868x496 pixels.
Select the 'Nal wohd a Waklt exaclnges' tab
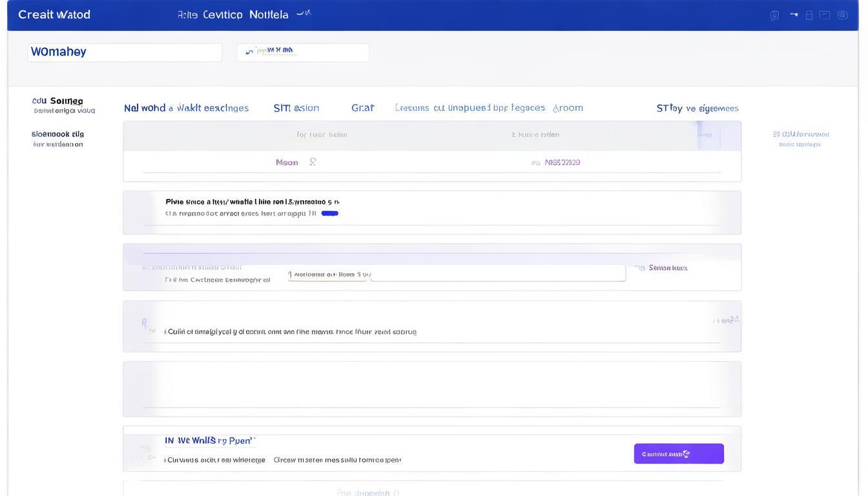tap(186, 108)
